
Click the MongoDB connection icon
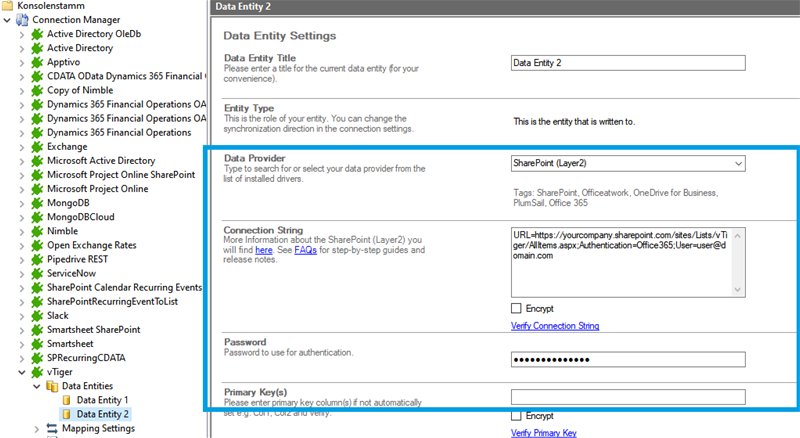(x=37, y=202)
